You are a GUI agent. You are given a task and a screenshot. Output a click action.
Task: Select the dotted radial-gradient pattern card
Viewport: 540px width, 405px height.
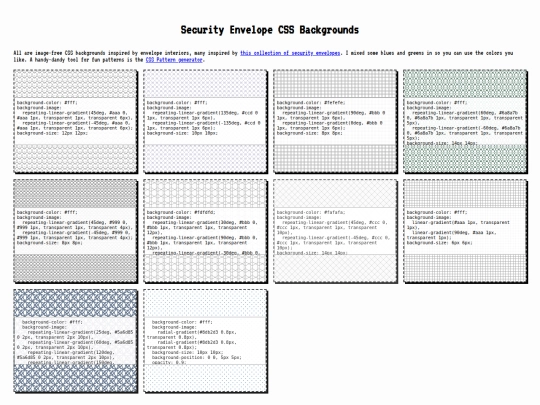point(205,341)
